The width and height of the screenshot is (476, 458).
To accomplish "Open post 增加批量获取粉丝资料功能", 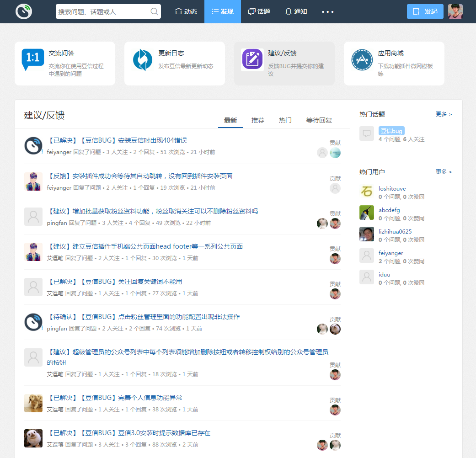I will click(x=152, y=211).
